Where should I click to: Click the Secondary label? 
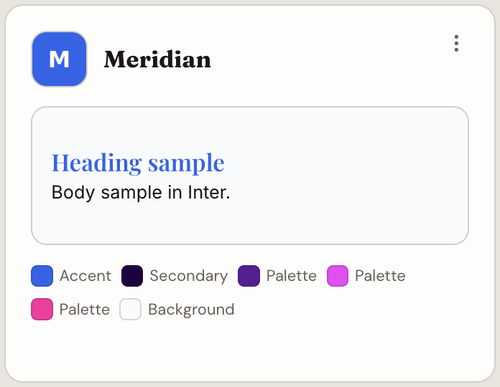[x=189, y=276]
